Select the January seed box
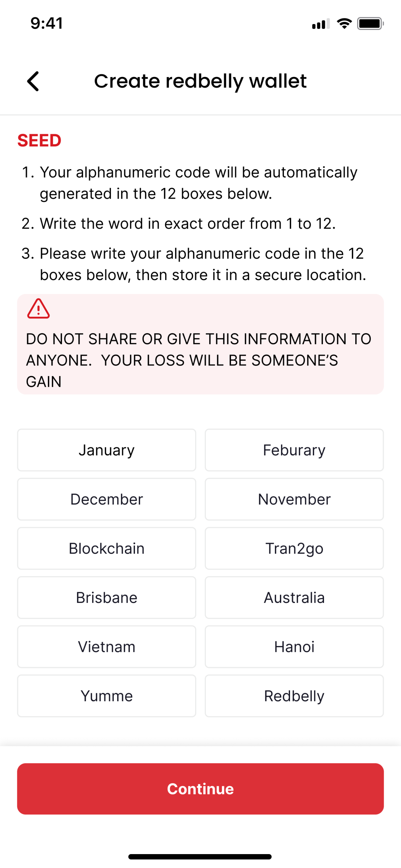The width and height of the screenshot is (401, 868). [107, 450]
